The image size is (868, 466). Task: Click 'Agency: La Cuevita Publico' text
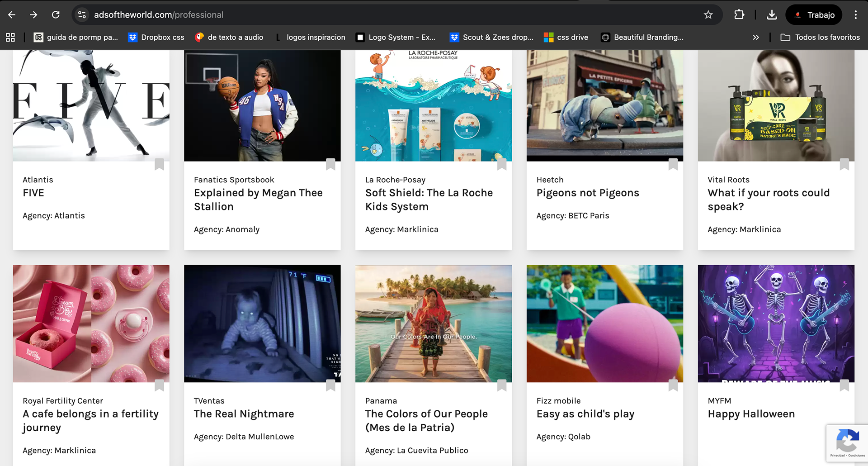(417, 451)
